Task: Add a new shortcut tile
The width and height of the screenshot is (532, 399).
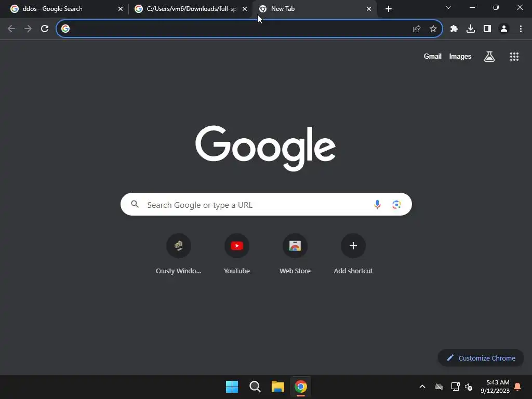Action: point(353,254)
